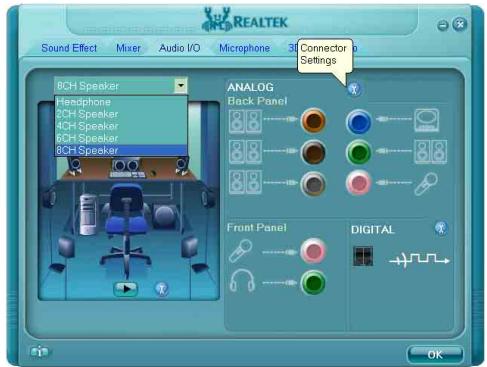This screenshot has height=367, width=487.
Task: Click speaker pair icon next to grey jack
Action: pos(245,182)
